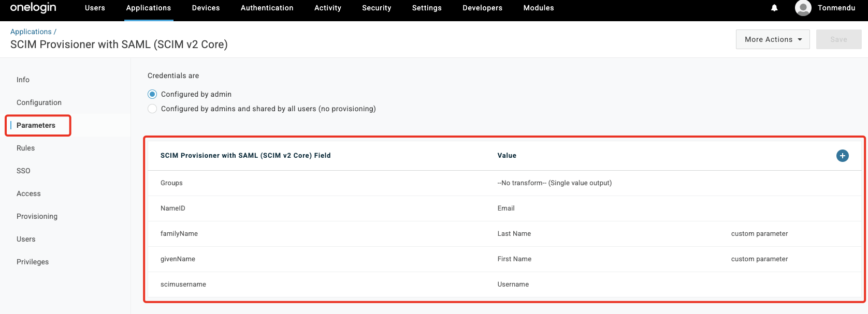Go to the SSO sidebar tab

(x=23, y=171)
